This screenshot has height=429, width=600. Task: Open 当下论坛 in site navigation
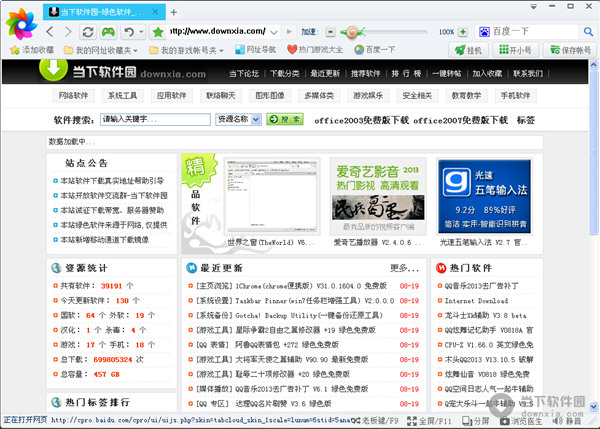pos(244,73)
